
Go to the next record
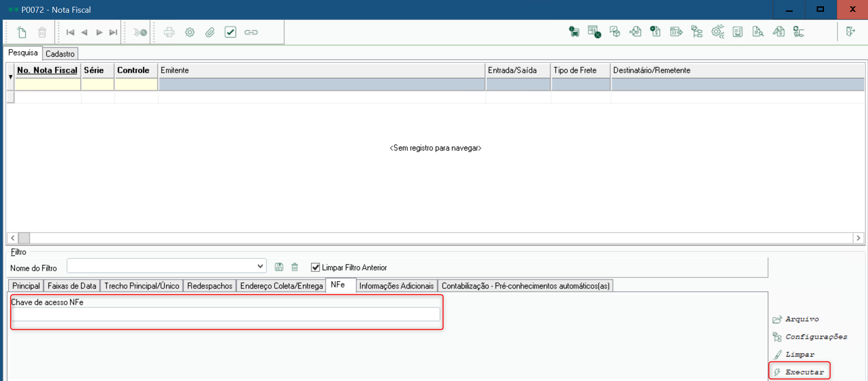[99, 32]
